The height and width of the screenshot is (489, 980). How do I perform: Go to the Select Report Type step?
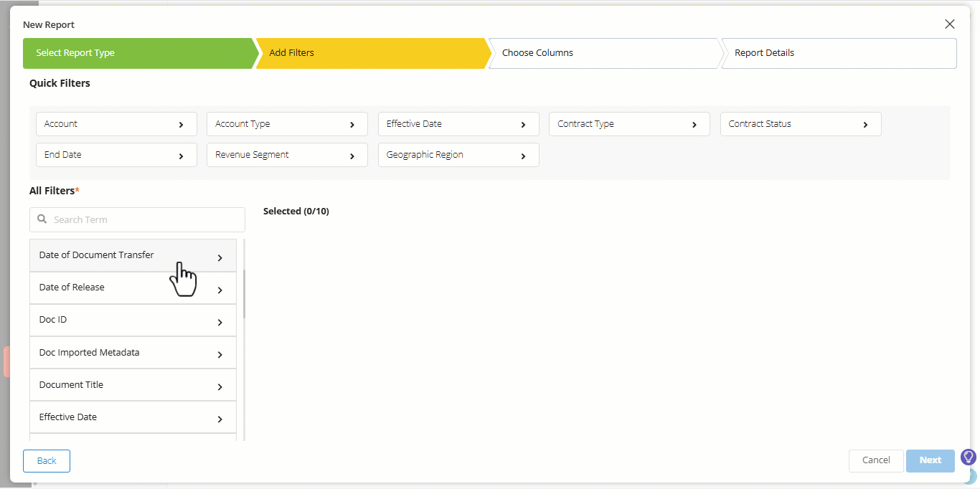(x=139, y=53)
